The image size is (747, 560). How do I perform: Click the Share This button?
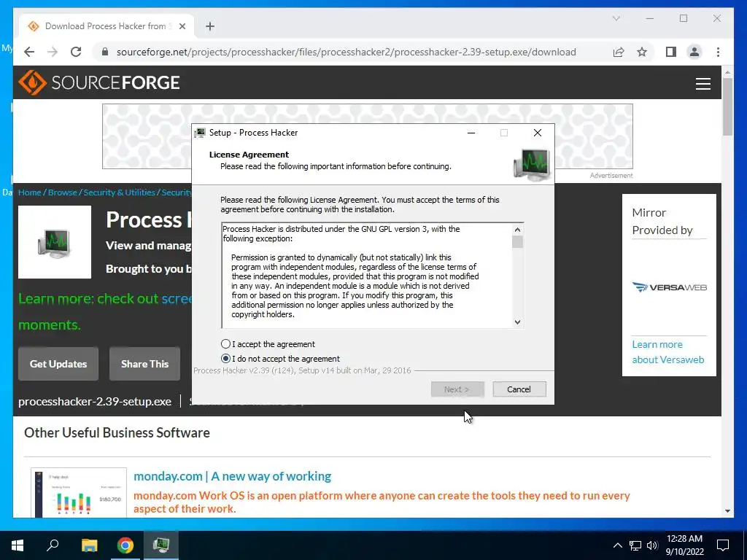(x=145, y=364)
